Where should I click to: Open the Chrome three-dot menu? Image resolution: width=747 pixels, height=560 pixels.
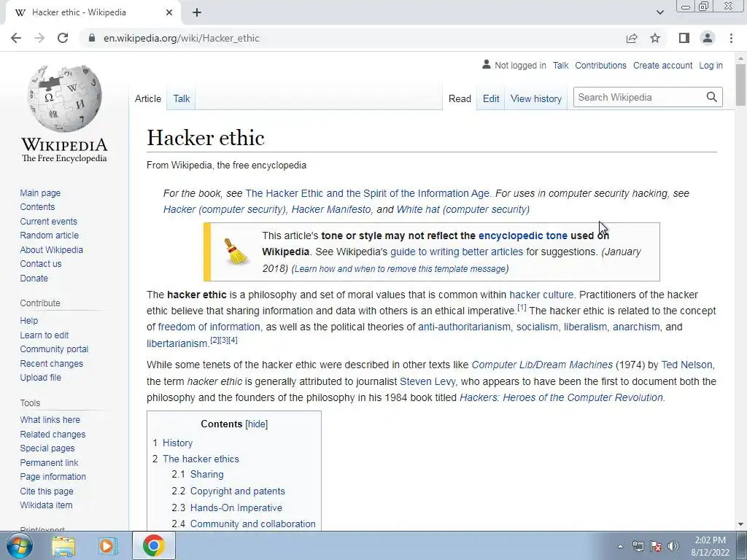click(731, 38)
